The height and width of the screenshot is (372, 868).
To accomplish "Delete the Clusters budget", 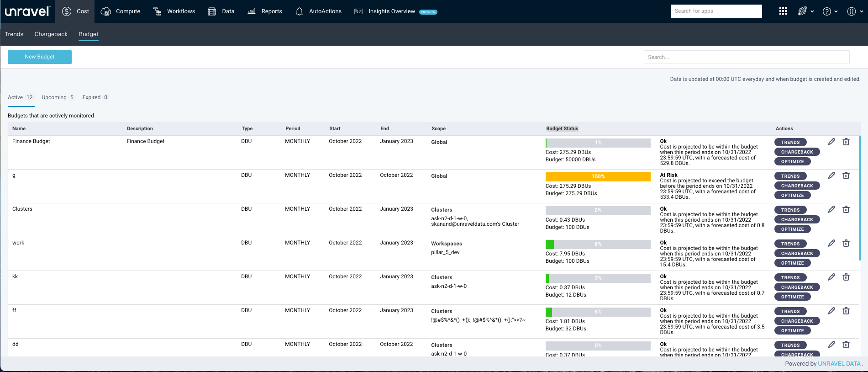I will click(846, 209).
